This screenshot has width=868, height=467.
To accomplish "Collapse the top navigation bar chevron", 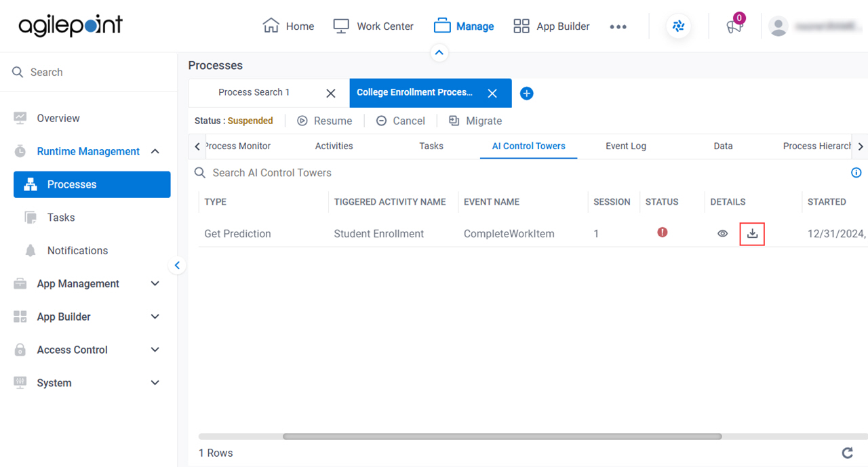I will pos(439,52).
